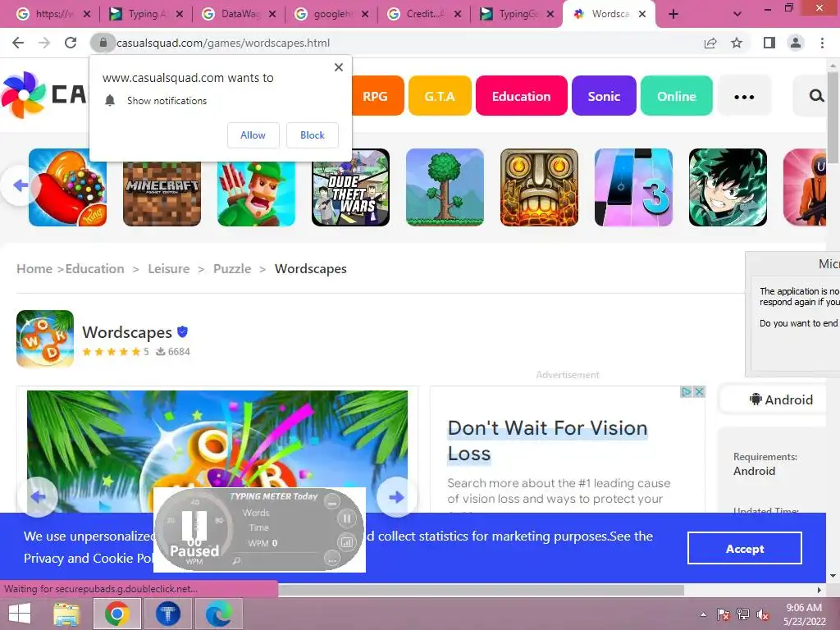Go back in the browser

pyautogui.click(x=18, y=43)
